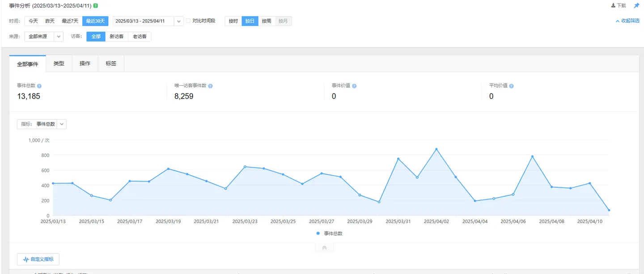The height and width of the screenshot is (274, 644).
Task: Click the 2025/03/13 axis label
Action: tap(53, 221)
